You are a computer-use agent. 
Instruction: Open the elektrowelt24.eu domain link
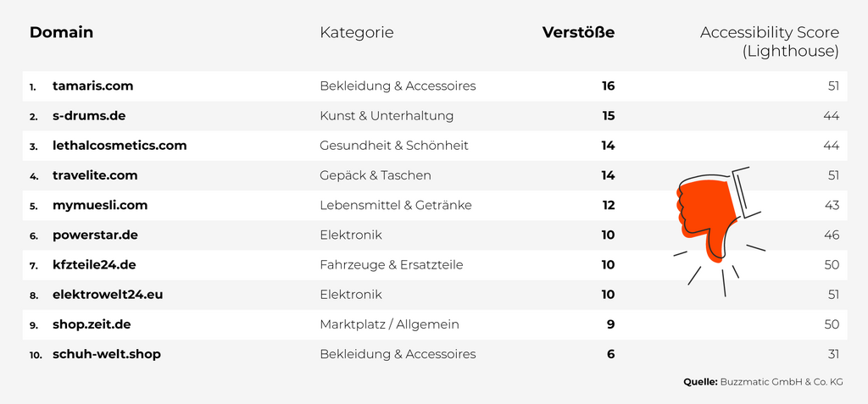coord(108,295)
